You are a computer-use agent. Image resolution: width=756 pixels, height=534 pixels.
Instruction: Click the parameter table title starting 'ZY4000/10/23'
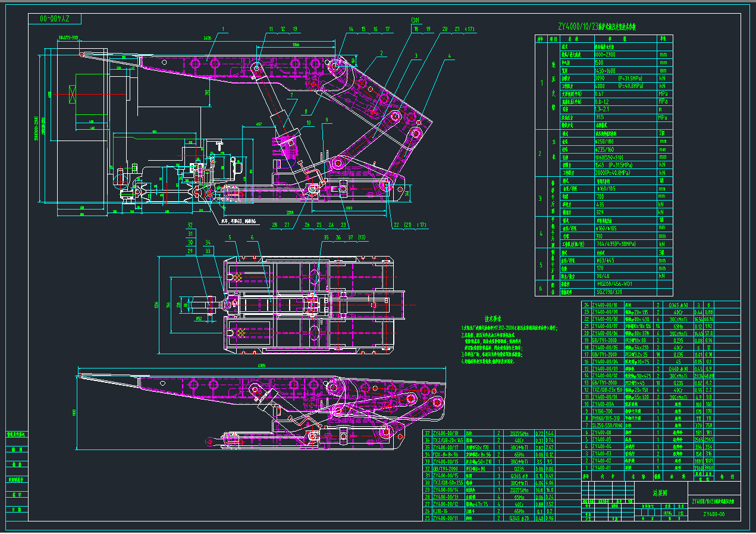pyautogui.click(x=596, y=26)
